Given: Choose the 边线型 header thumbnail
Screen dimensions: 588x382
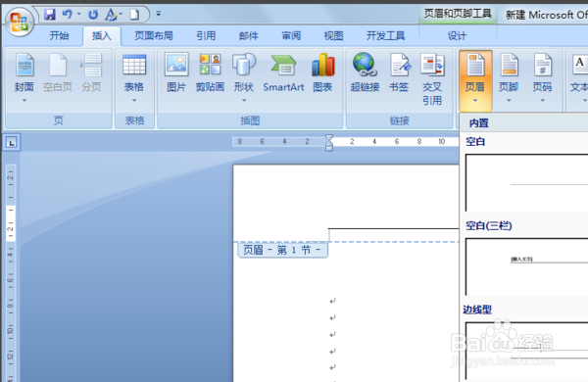Looking at the screenshot, I should (x=526, y=351).
